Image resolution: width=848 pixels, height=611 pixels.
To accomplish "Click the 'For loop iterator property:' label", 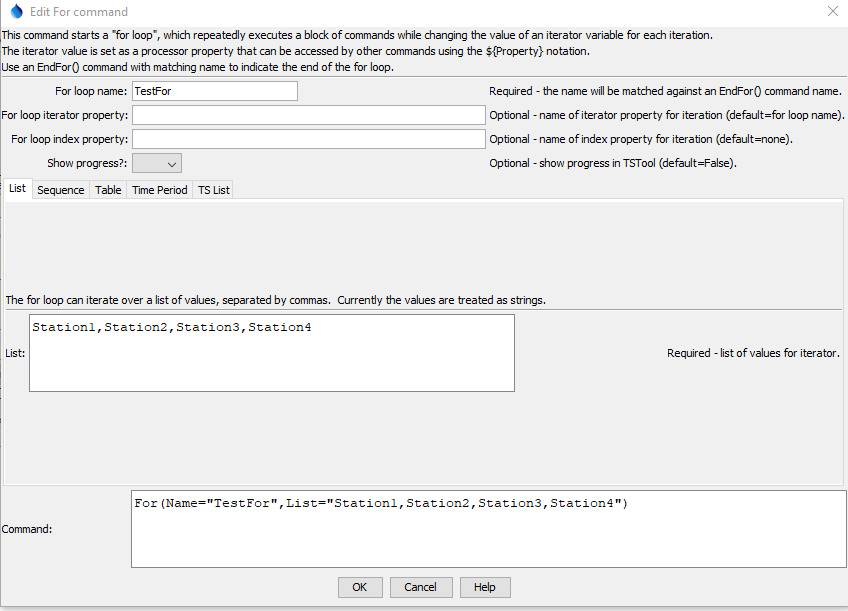I will click(65, 115).
